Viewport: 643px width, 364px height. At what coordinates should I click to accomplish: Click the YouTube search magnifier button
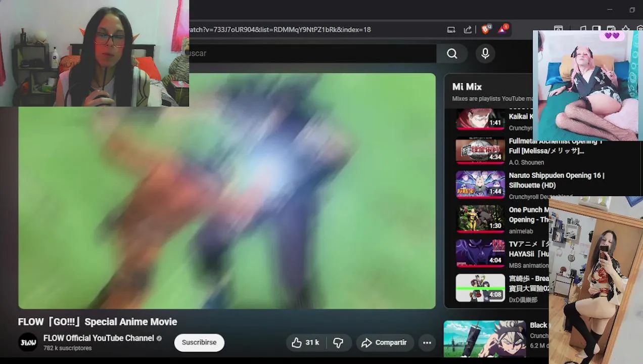pos(452,54)
